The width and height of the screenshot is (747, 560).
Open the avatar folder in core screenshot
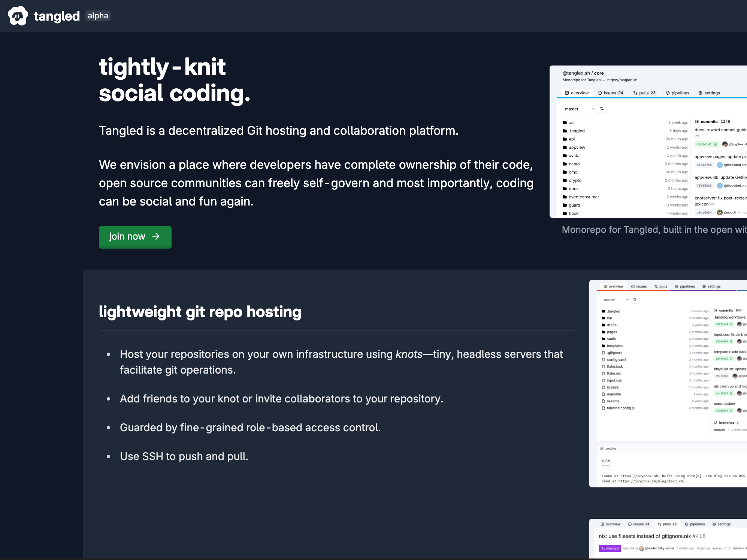point(572,156)
